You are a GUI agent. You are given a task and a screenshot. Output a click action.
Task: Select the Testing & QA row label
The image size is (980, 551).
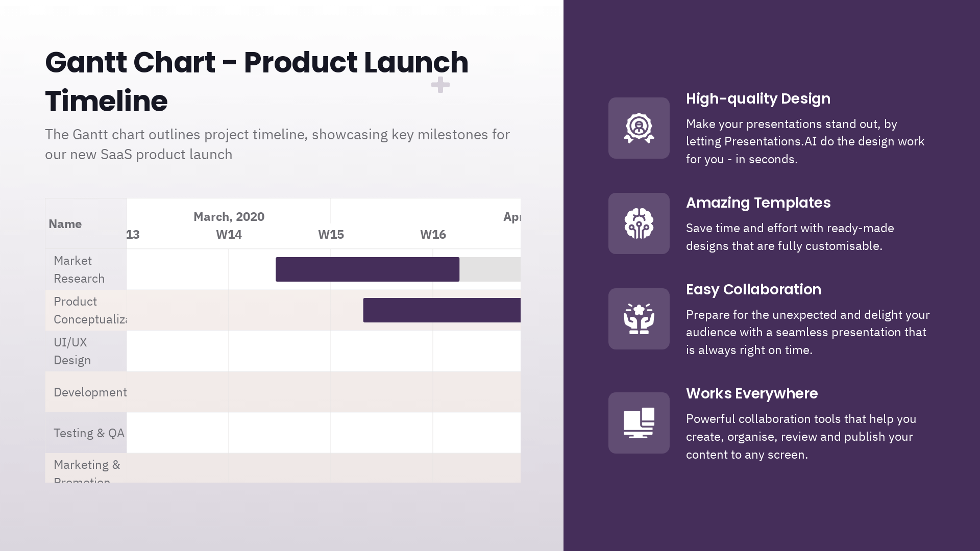(x=89, y=433)
